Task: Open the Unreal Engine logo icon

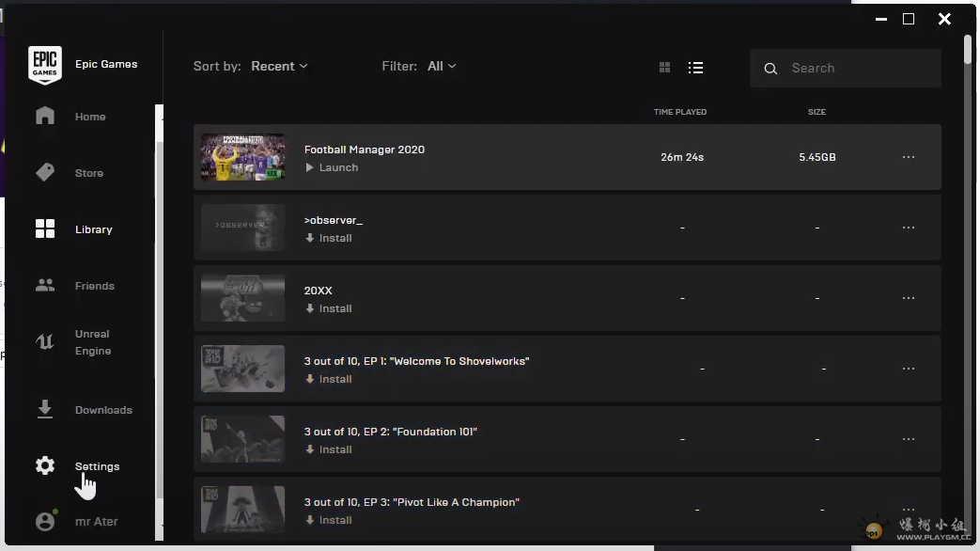Action: [x=45, y=341]
